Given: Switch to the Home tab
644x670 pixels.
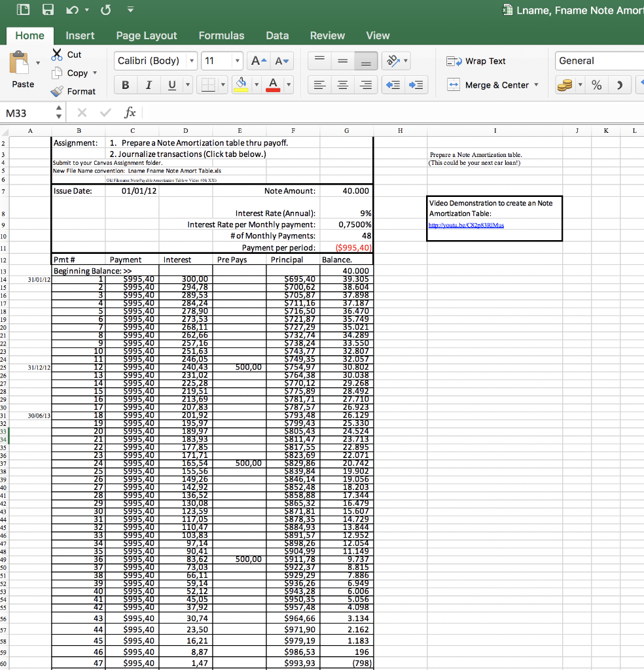Looking at the screenshot, I should pyautogui.click(x=29, y=35).
